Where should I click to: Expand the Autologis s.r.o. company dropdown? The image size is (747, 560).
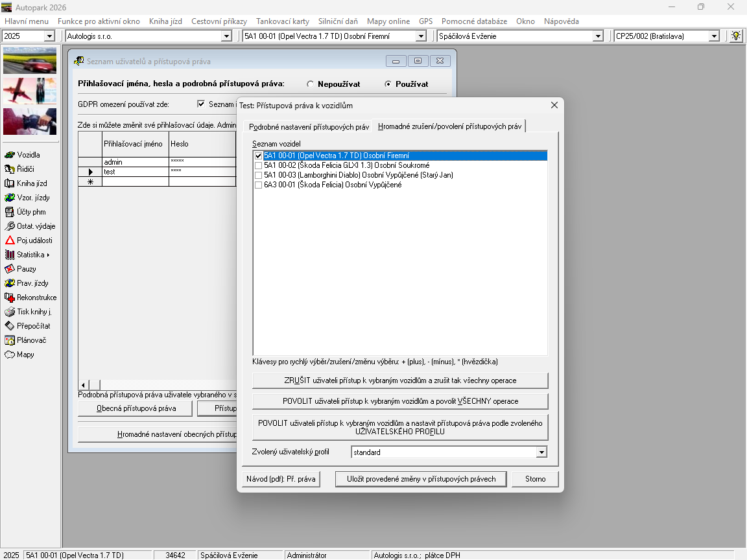(x=226, y=36)
